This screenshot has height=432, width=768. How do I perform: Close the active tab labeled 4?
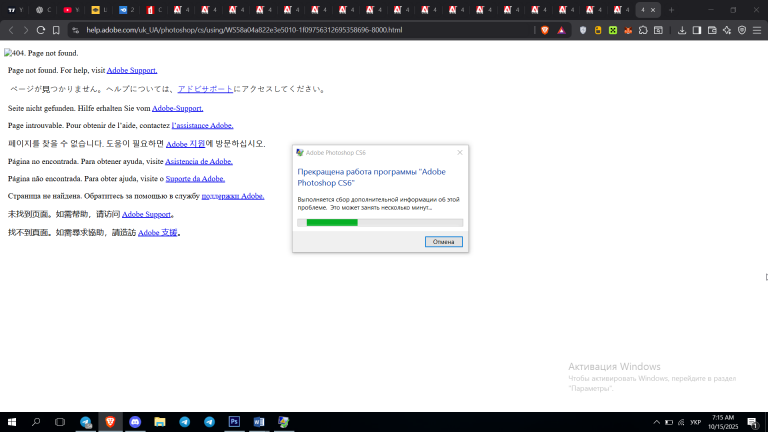(653, 10)
